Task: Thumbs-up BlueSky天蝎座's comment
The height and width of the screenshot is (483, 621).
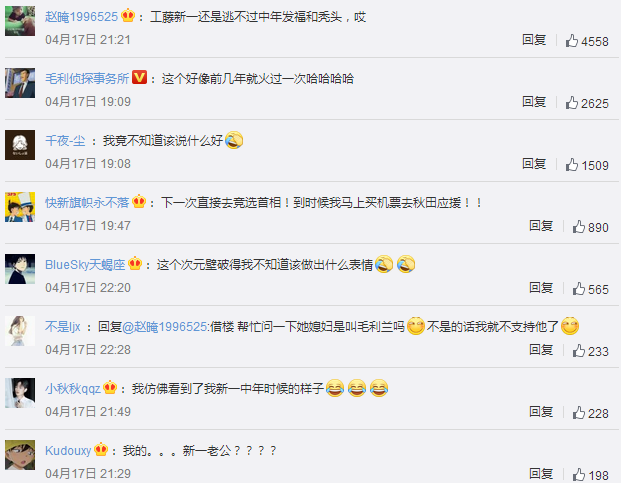Action: click(579, 289)
